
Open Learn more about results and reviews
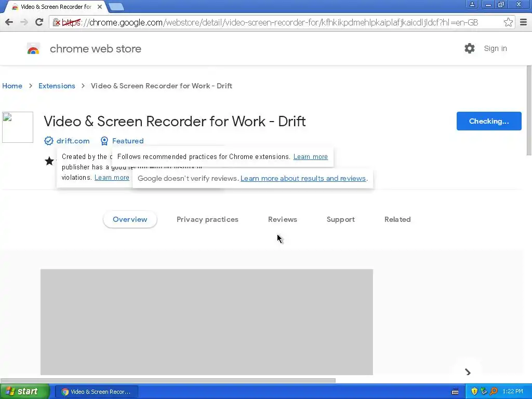[303, 179]
